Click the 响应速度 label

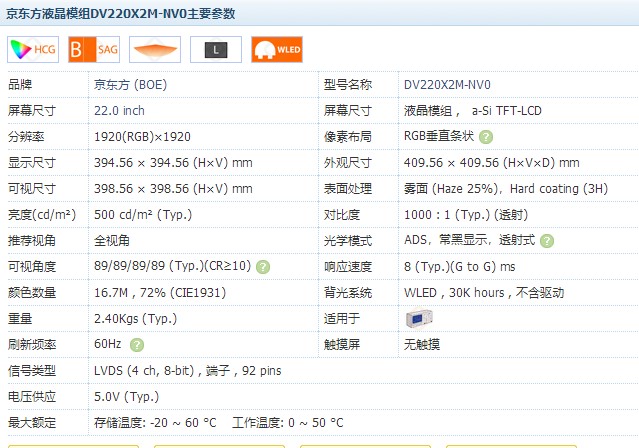pyautogui.click(x=348, y=267)
